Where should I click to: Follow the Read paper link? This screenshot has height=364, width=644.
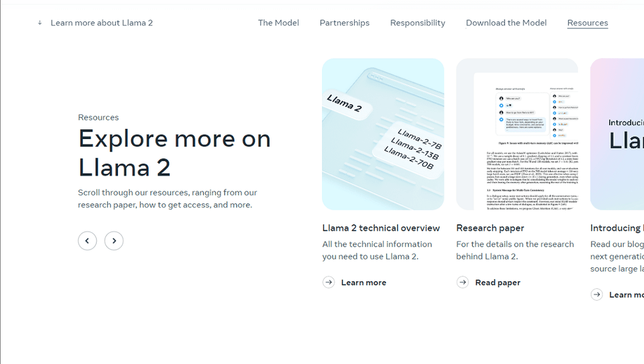(498, 282)
